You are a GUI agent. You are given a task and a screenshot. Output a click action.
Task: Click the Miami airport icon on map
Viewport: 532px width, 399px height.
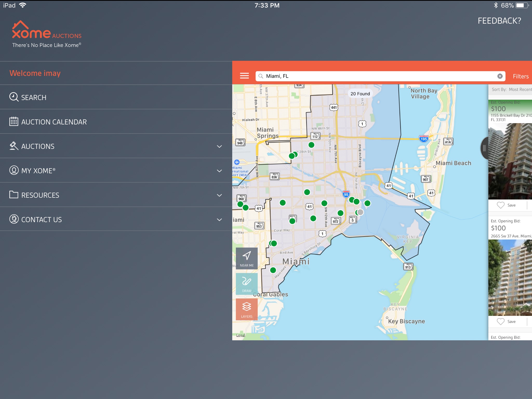(x=237, y=162)
